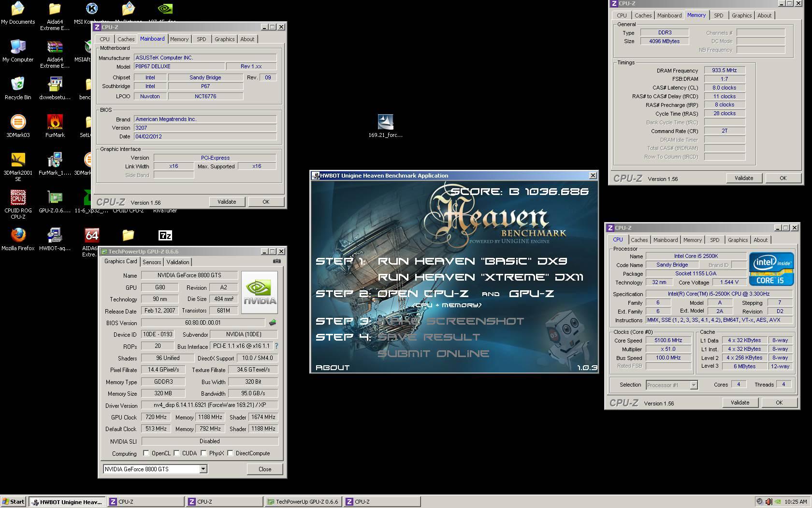Click GPU-Z BIOS save chip icon
The width and height of the screenshot is (812, 508).
(x=273, y=322)
